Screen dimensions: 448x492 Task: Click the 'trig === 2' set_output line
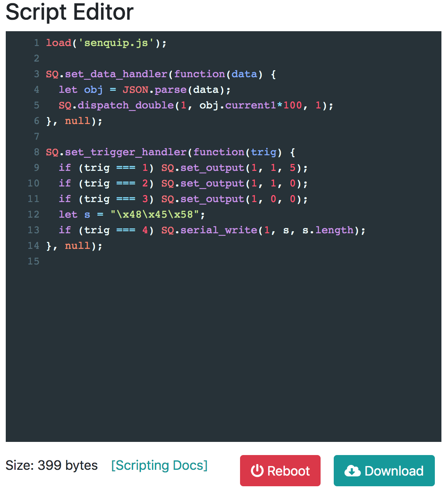[x=183, y=183]
